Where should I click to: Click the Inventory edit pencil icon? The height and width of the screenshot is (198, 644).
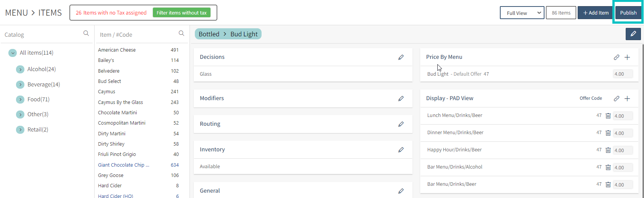click(x=401, y=150)
